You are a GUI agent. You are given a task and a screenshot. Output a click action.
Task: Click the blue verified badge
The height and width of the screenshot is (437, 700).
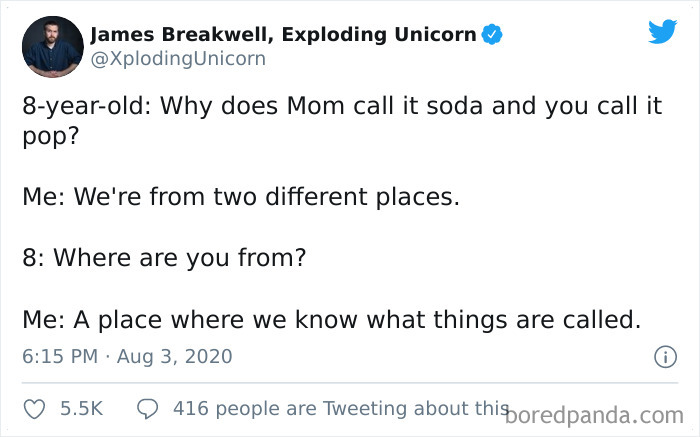491,36
